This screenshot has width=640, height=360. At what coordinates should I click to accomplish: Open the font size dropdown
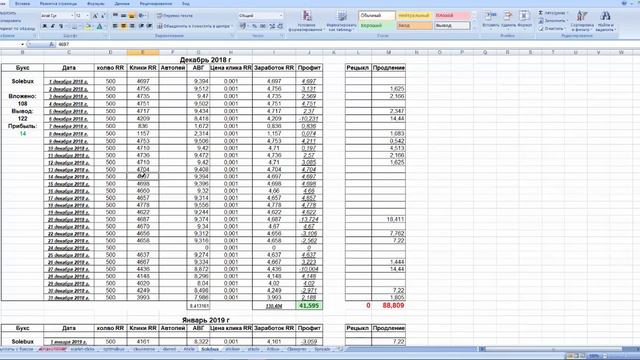click(x=87, y=16)
